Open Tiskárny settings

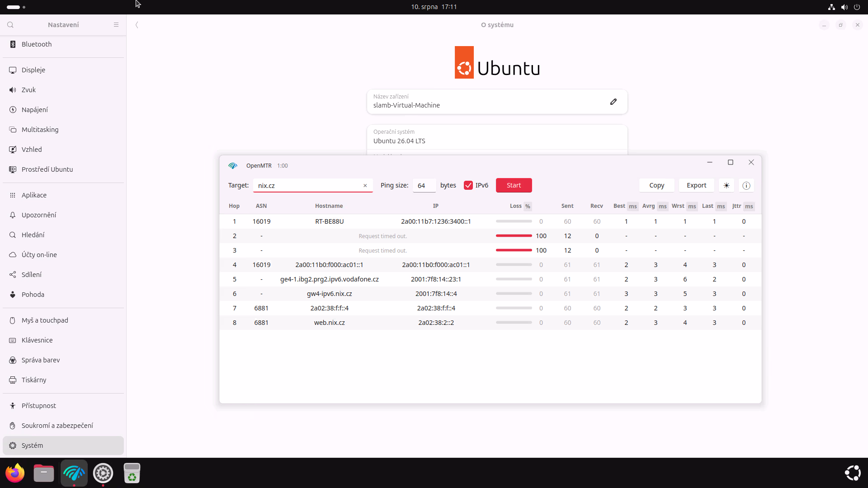[x=63, y=380]
